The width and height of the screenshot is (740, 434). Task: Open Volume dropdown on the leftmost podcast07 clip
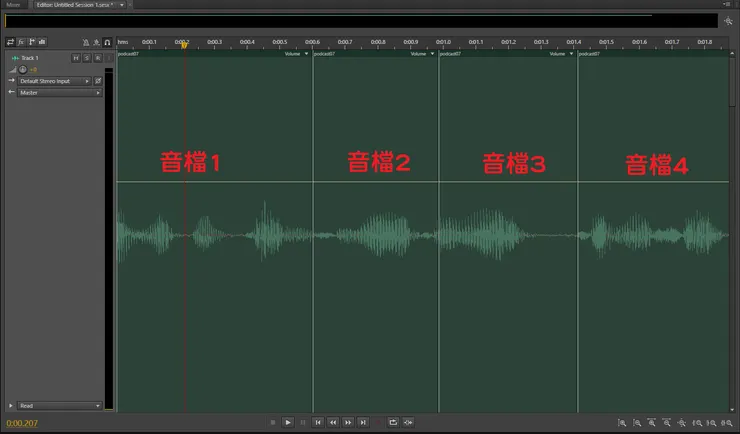296,54
